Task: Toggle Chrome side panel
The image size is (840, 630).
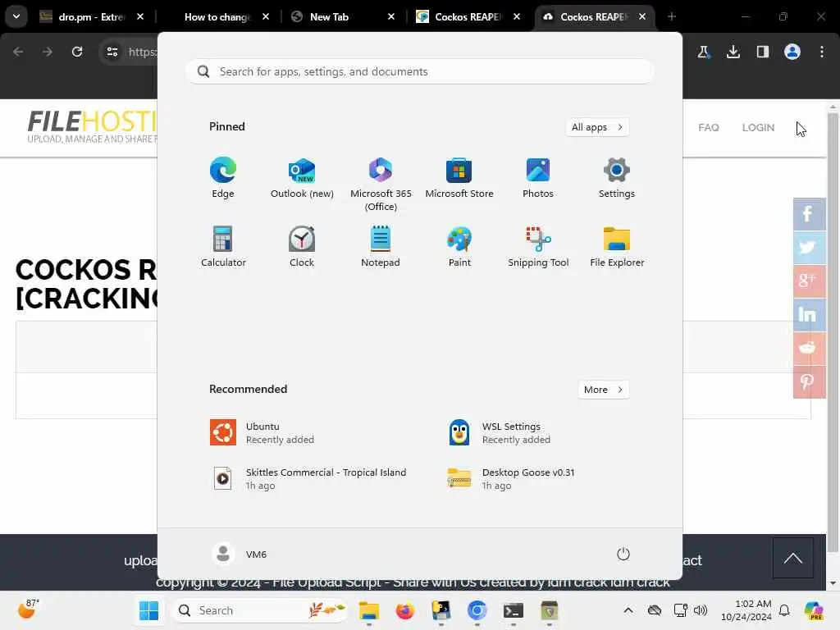Action: point(762,52)
